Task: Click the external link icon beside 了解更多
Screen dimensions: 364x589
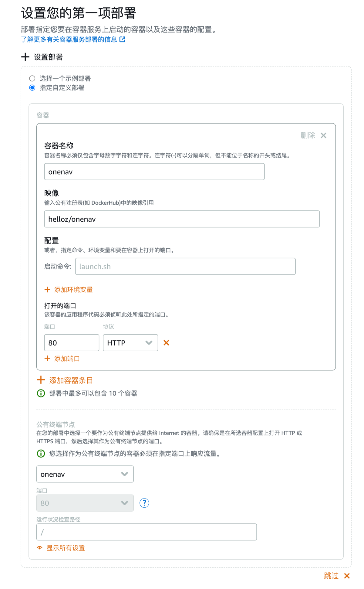Action: 122,39
